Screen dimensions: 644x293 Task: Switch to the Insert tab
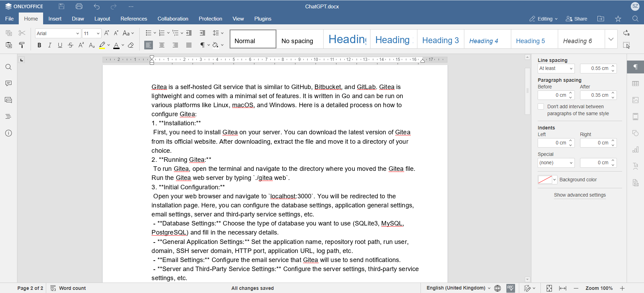[x=55, y=19]
